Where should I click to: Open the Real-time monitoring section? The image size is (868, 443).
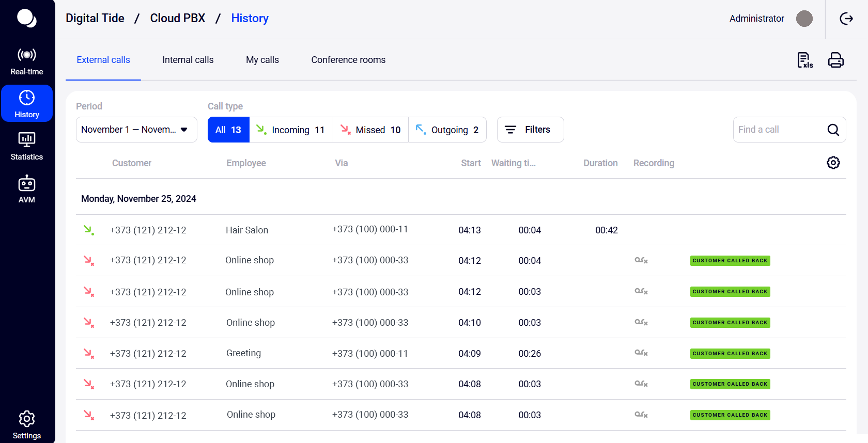[27, 61]
